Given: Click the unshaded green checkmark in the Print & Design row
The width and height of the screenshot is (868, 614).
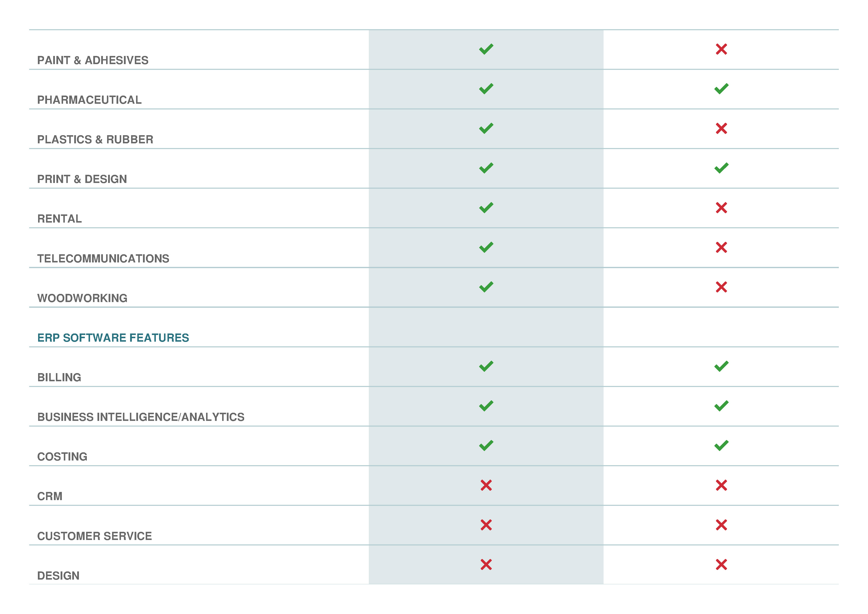Looking at the screenshot, I should click(721, 168).
